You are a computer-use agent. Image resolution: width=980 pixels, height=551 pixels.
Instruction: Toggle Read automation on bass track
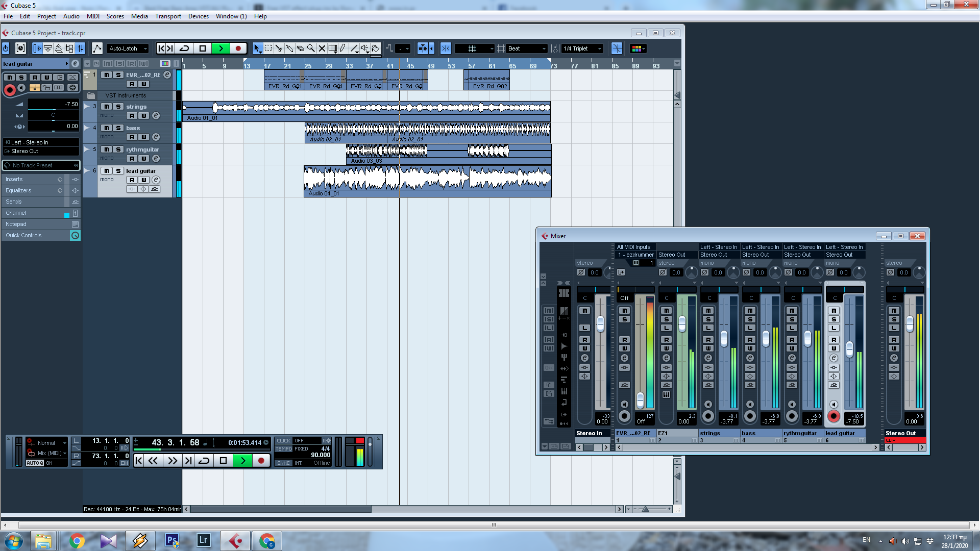click(132, 137)
